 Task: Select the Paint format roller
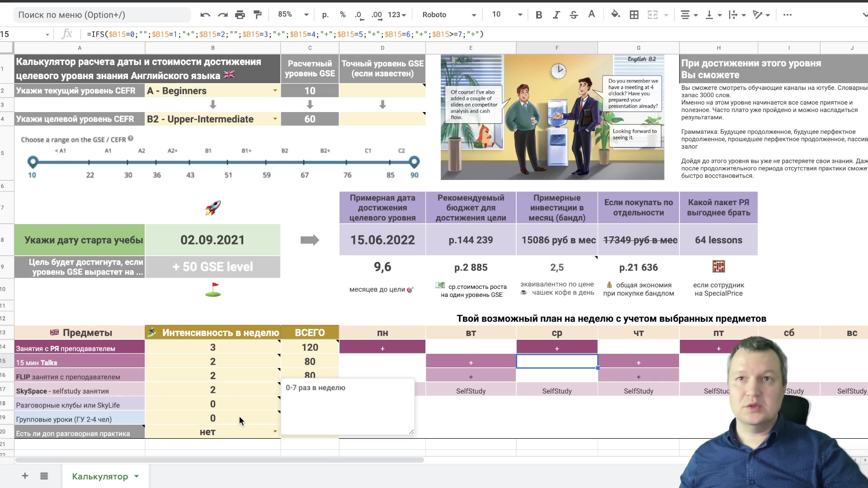pyautogui.click(x=257, y=15)
